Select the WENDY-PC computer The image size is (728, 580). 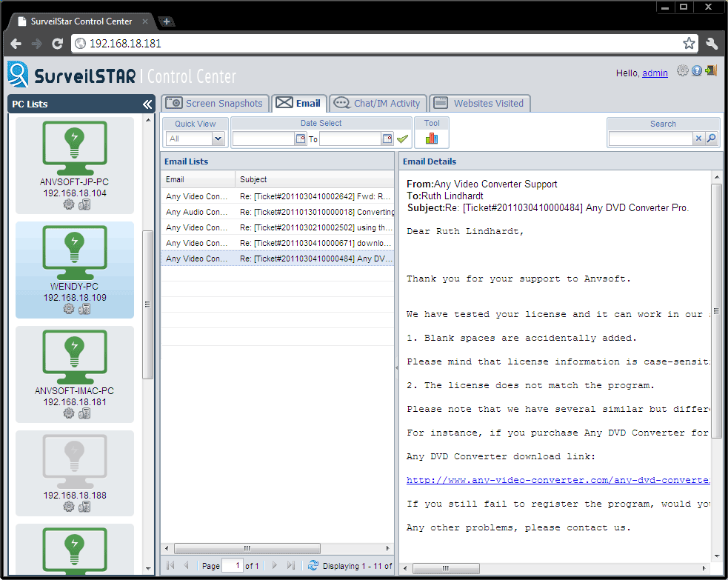75,270
